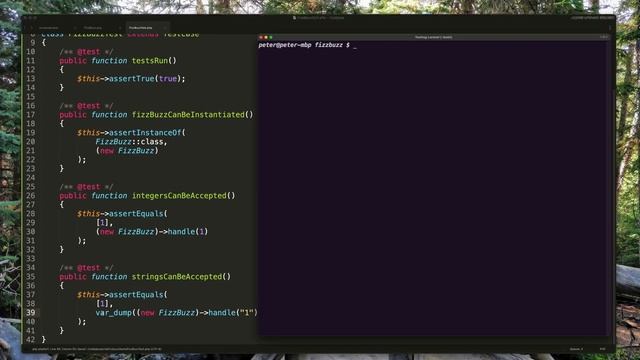Click the [1], array on line 29

[x=104, y=222]
